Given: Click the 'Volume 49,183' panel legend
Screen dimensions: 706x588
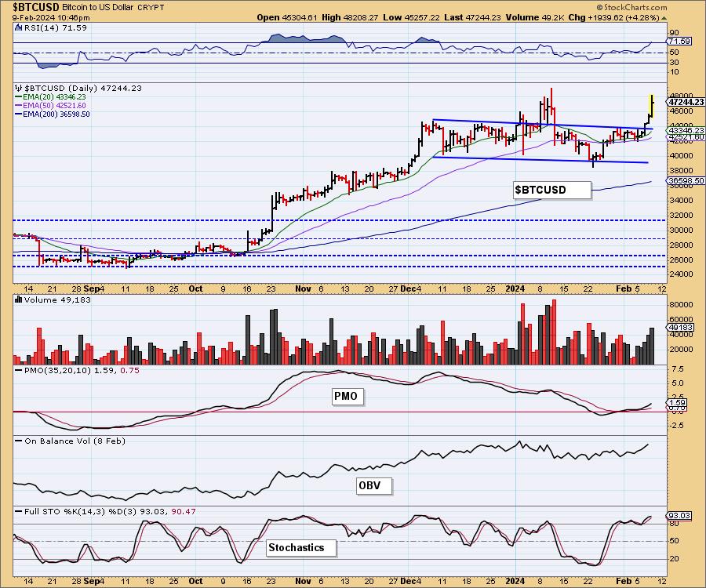Looking at the screenshot, I should coord(57,300).
